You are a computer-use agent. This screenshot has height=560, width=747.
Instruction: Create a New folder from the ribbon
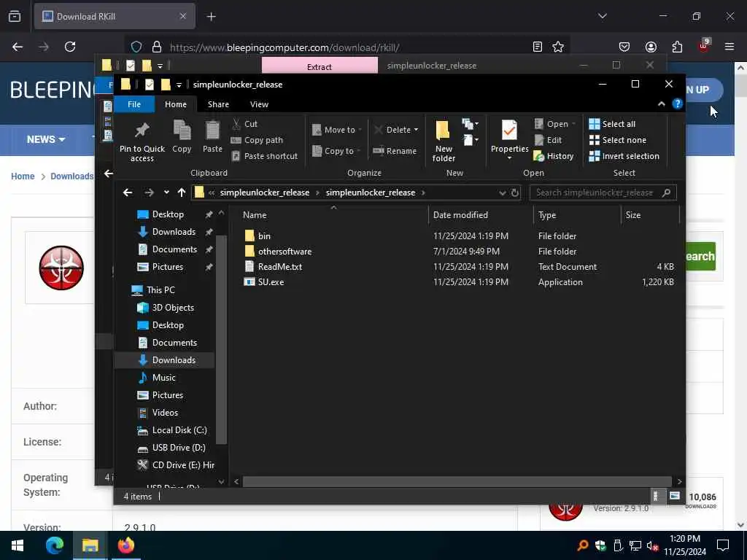[443, 141]
